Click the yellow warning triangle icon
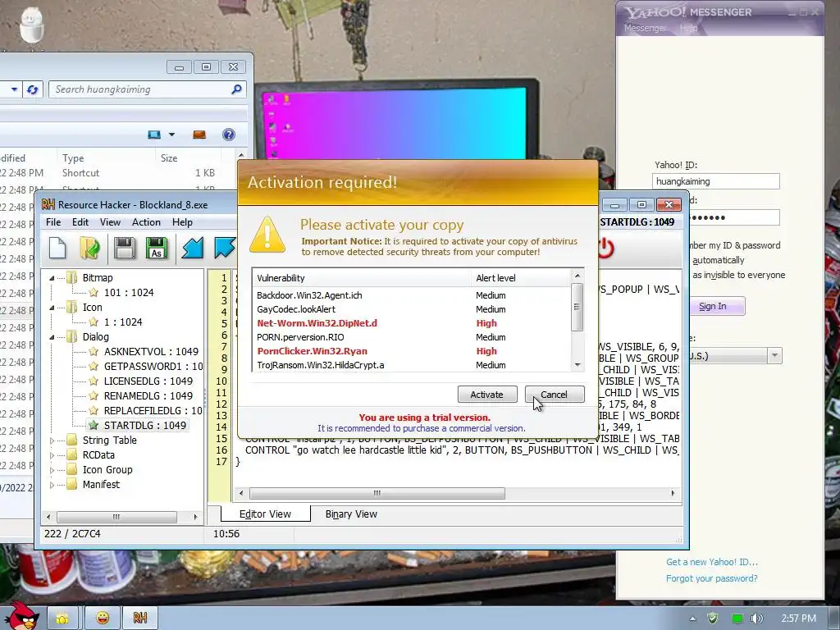 (267, 235)
